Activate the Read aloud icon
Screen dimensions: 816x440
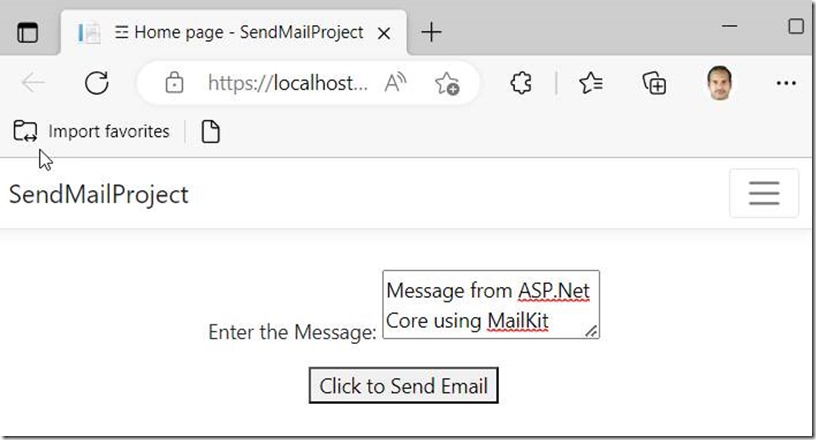coord(395,83)
